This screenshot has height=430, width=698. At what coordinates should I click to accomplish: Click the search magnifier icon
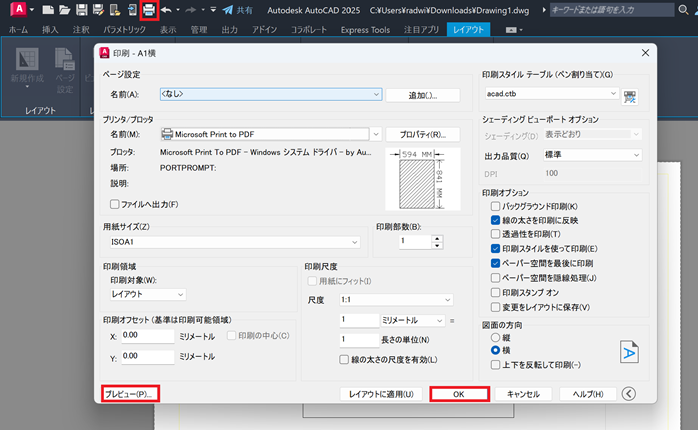point(683,9)
